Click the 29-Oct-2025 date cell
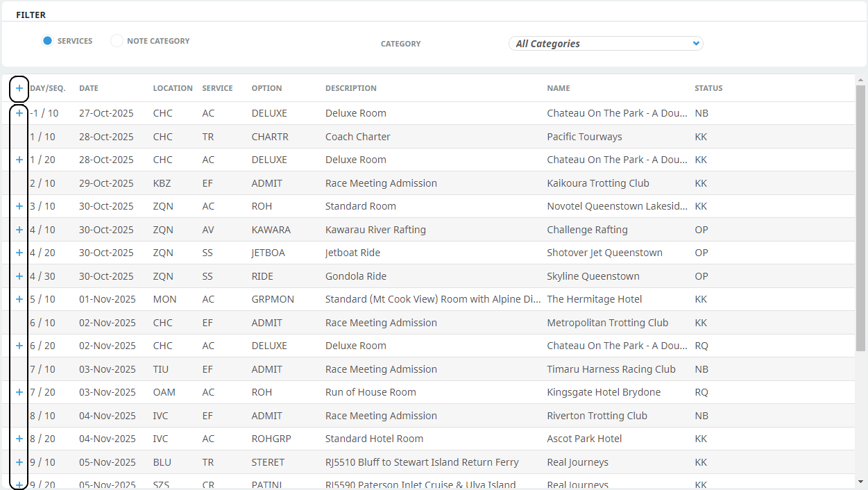Viewport: 868px width, 490px height. (106, 183)
